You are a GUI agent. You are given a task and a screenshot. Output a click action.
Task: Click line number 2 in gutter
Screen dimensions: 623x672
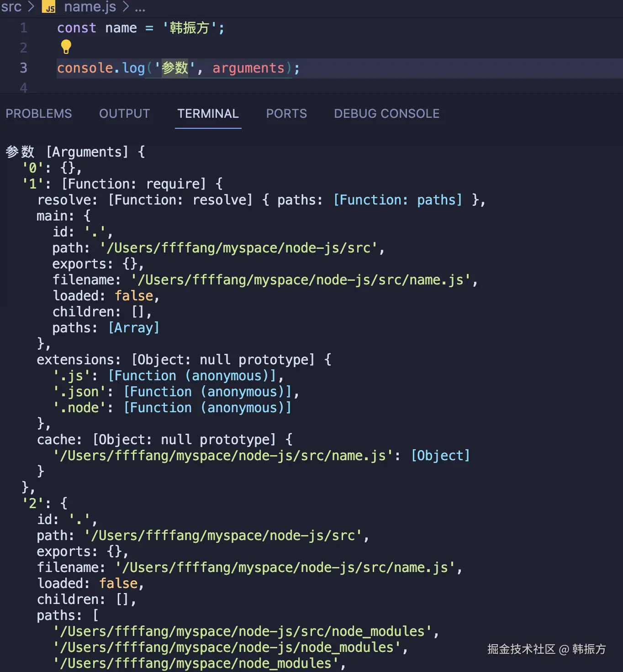[24, 48]
